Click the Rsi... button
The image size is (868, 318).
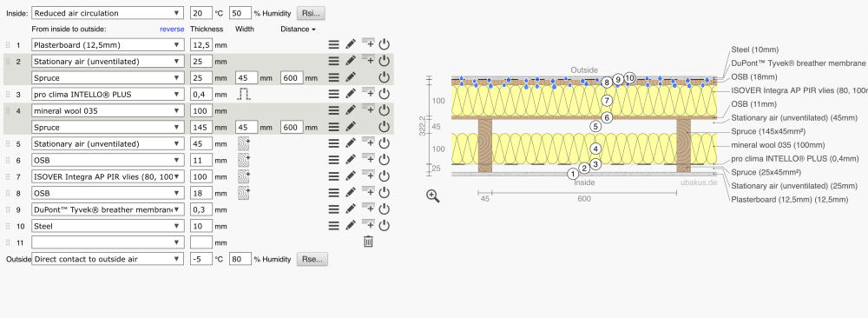(x=311, y=13)
